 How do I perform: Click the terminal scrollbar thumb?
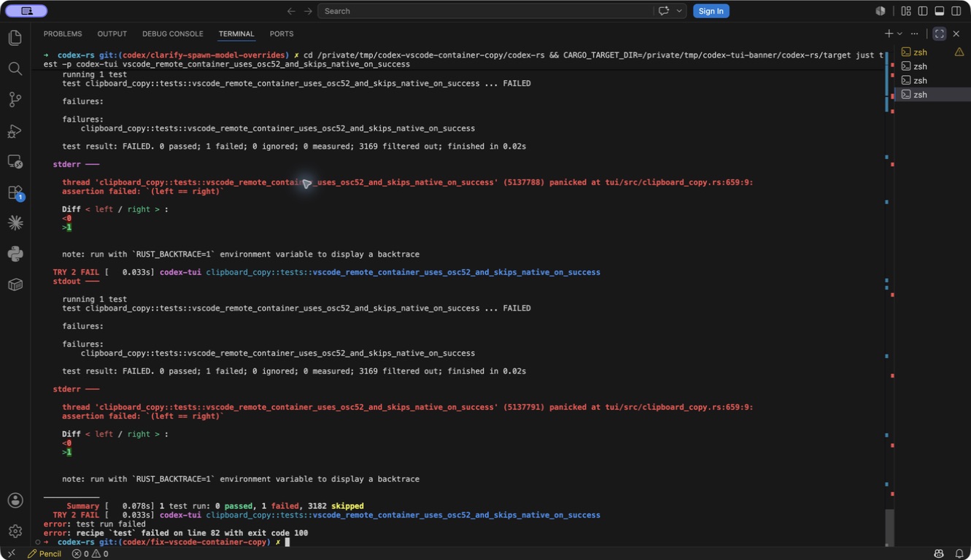tap(889, 526)
